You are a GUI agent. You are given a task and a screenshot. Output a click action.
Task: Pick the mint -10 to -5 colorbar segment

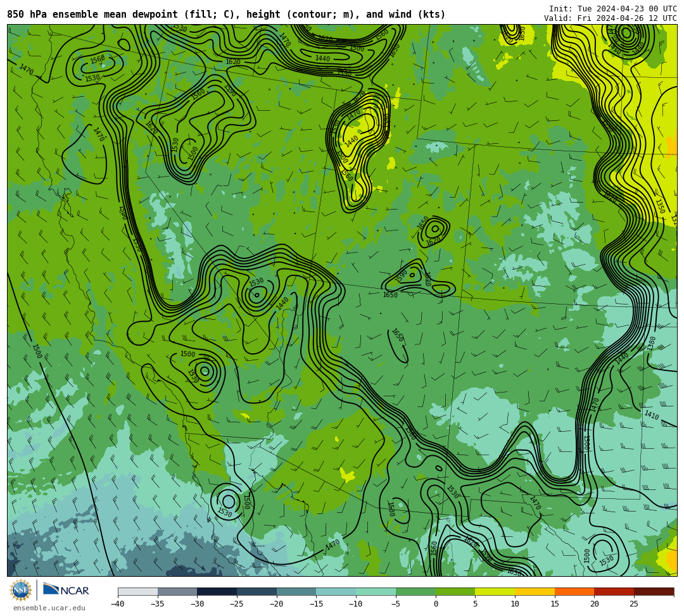tap(376, 591)
